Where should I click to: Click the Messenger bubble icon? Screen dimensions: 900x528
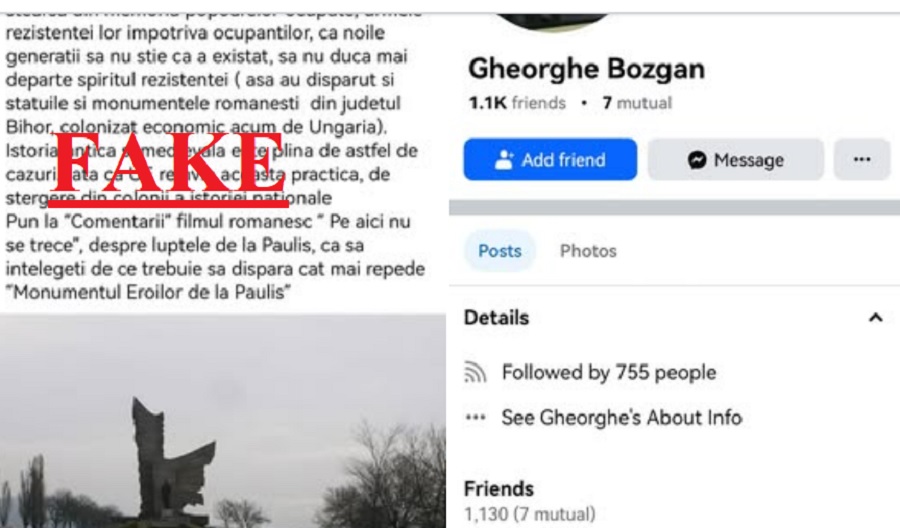pyautogui.click(x=697, y=160)
